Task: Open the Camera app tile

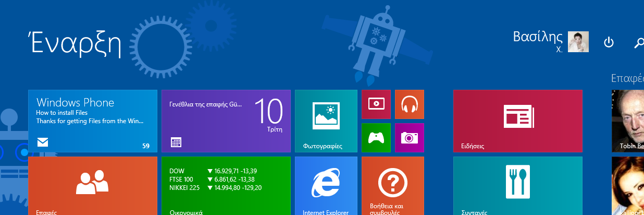Action: tap(410, 138)
